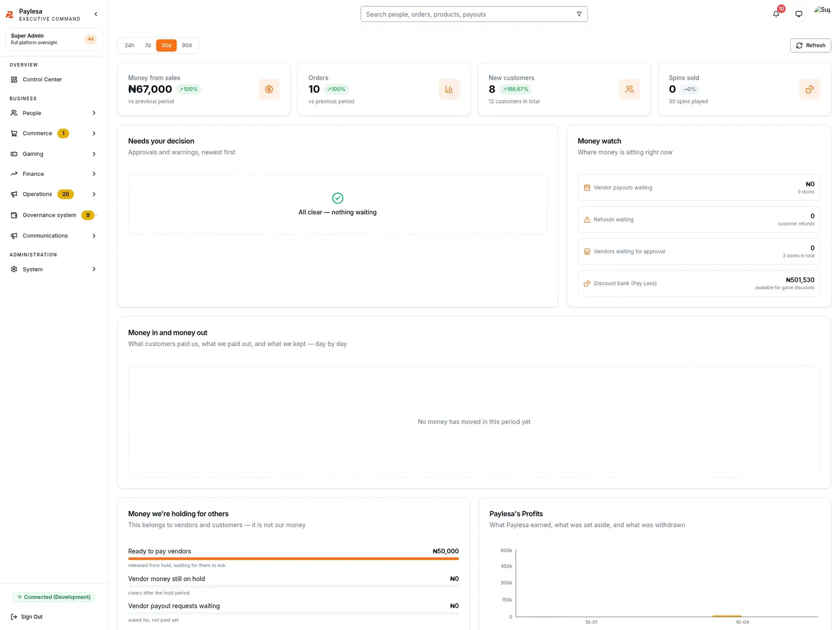Select the 30d time range tab
This screenshot has height=630, width=840.
point(166,46)
